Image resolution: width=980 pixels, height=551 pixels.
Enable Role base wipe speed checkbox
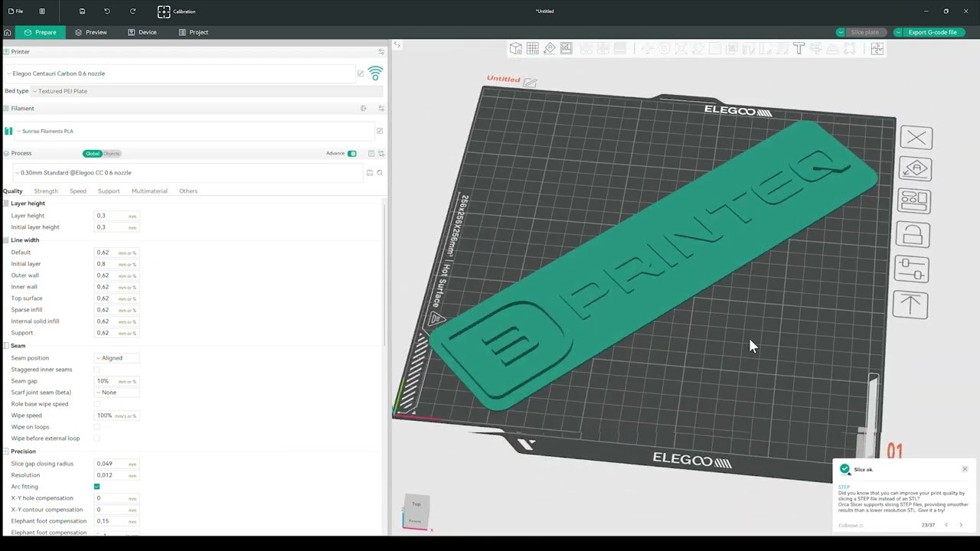[x=96, y=404]
